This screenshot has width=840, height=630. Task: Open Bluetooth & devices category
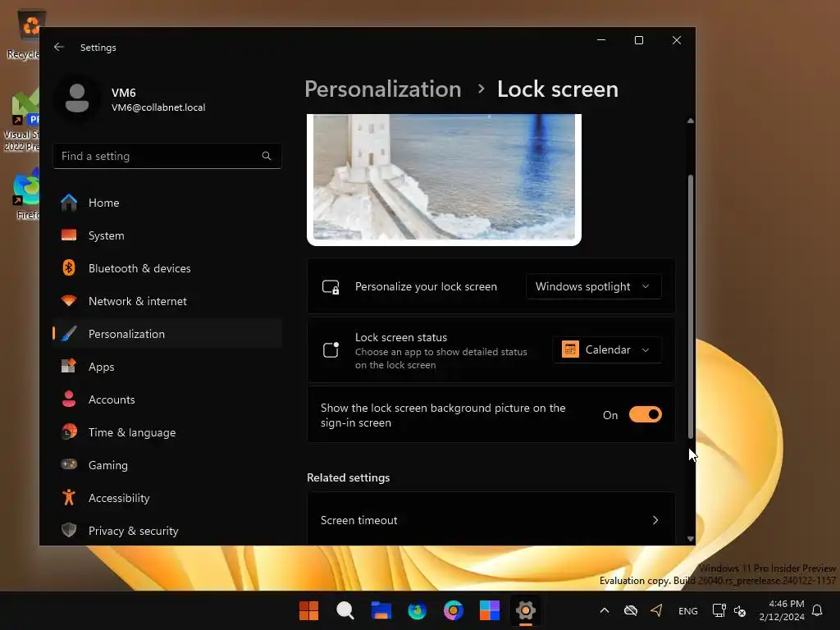tap(167, 268)
